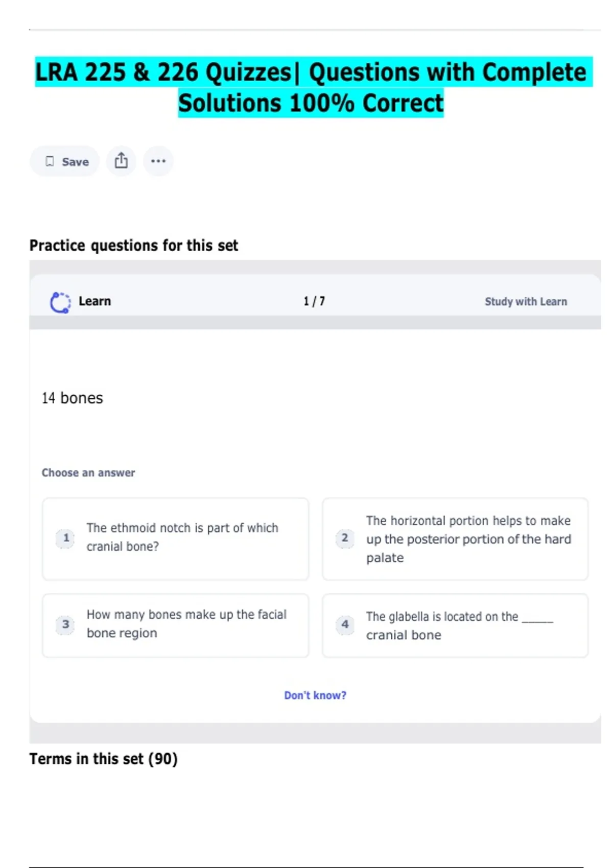The height and width of the screenshot is (868, 613).
Task: Click the number 3 answer badge
Action: coord(65,624)
